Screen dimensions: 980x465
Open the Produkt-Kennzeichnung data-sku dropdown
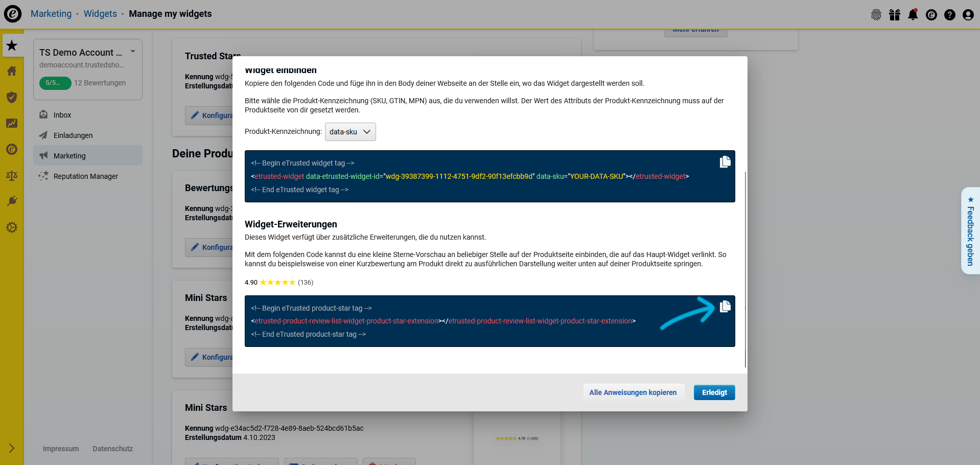tap(350, 132)
